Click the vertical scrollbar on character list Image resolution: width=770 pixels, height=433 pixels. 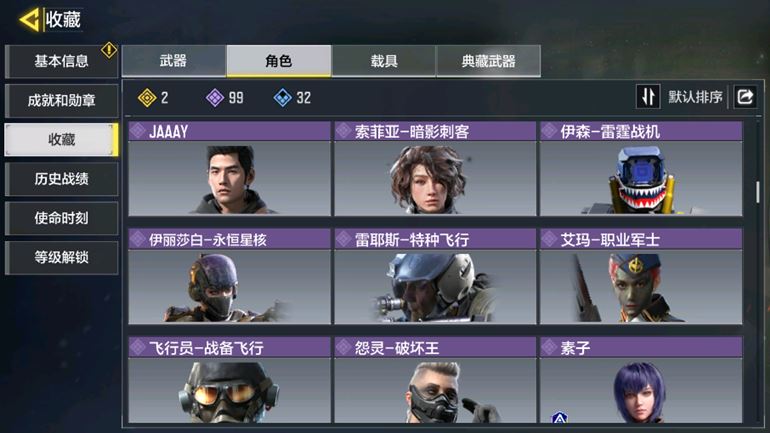click(758, 192)
